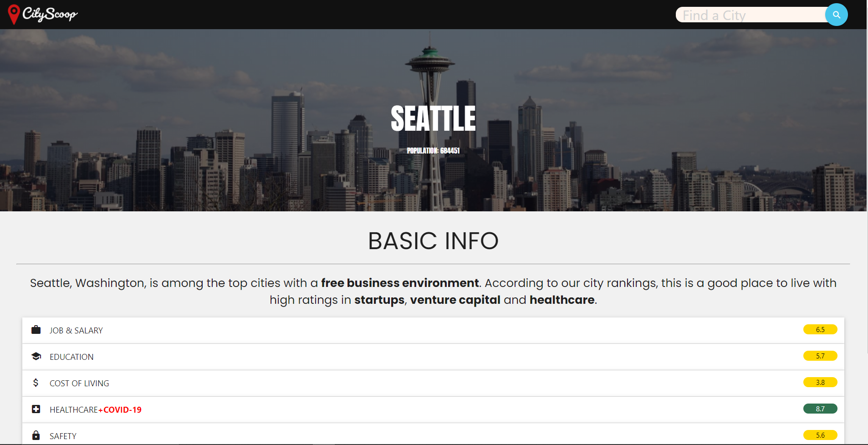Click the medical cross Healthcare icon

point(36,409)
